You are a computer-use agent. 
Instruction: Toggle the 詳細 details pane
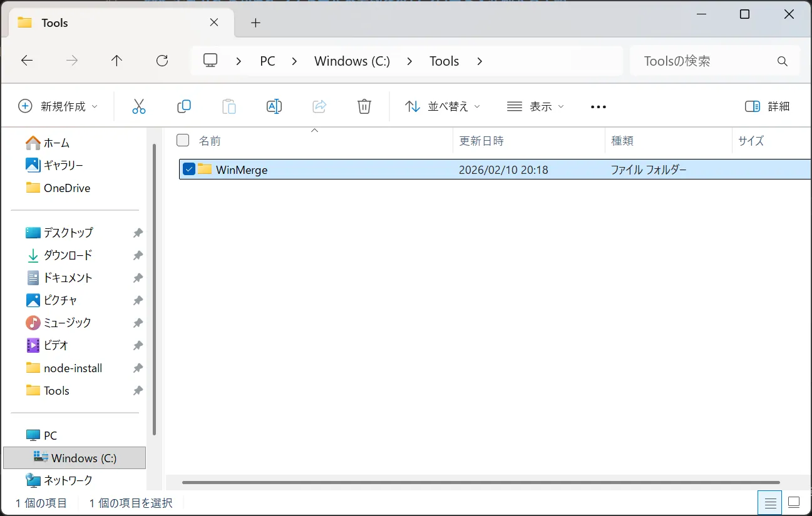click(x=767, y=106)
